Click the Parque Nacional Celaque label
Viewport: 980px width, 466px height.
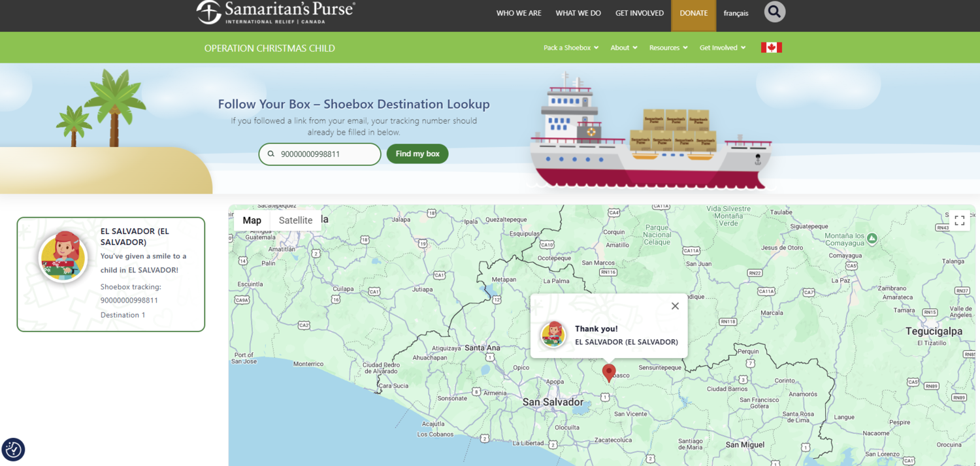coord(657,235)
